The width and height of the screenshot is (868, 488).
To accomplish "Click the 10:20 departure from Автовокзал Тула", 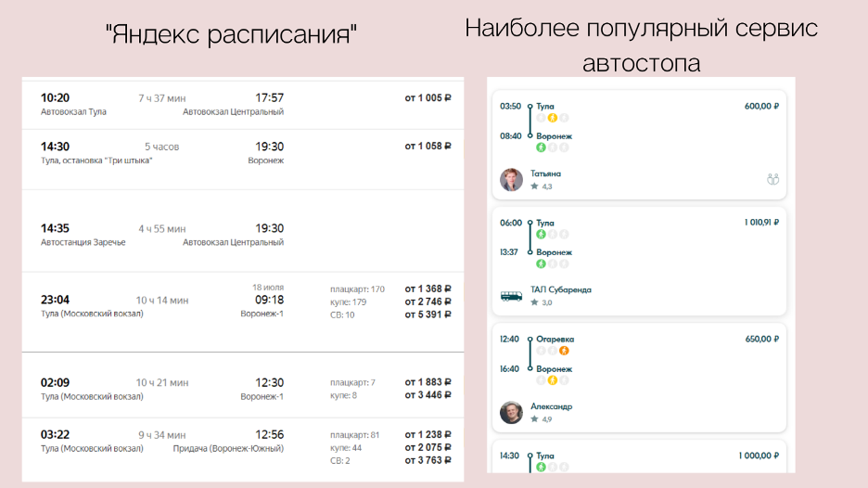I will pos(55,98).
